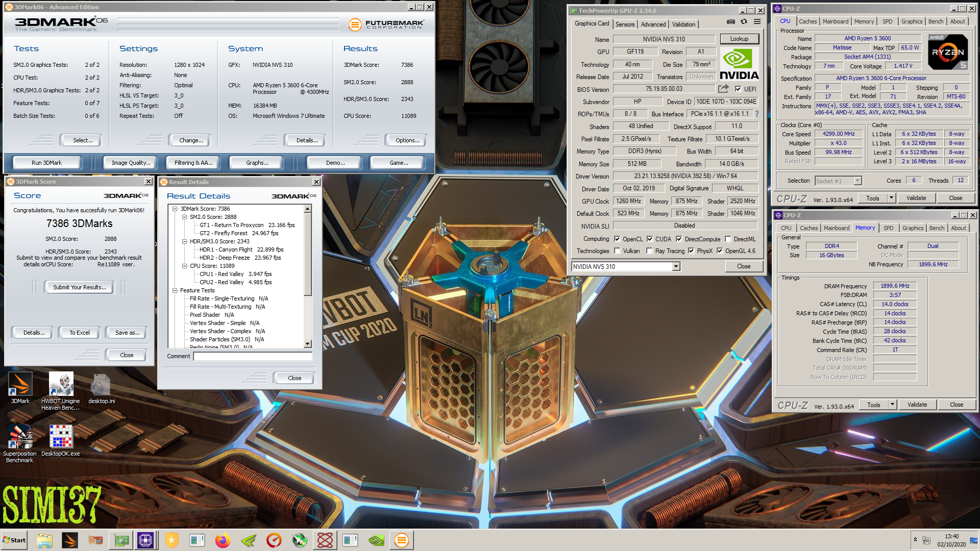Toggle the CUDA checkbox
Viewport: 980px width, 551px height.
650,239
